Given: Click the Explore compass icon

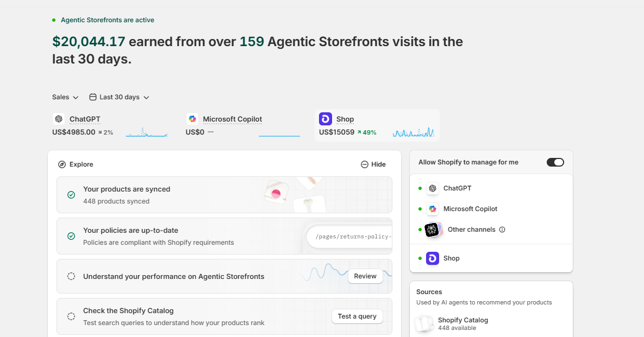Looking at the screenshot, I should coord(62,164).
